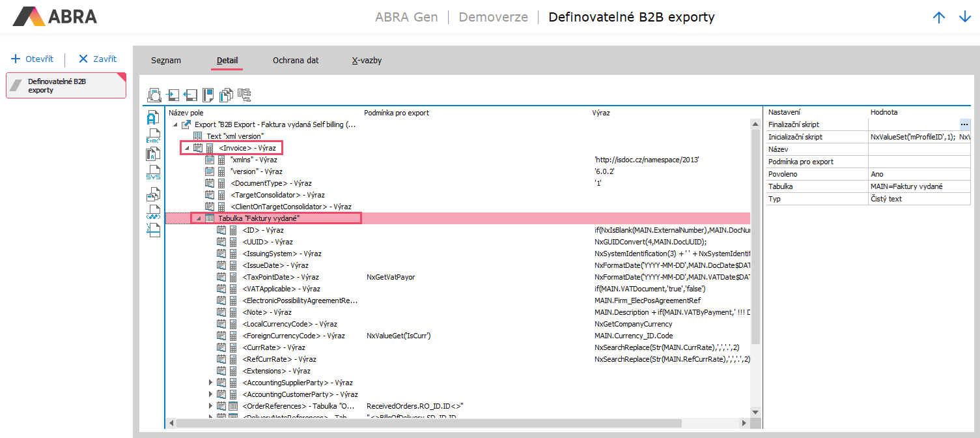
Task: Select the <LocalCurrencyCode> - Výraz row
Action: (458, 324)
